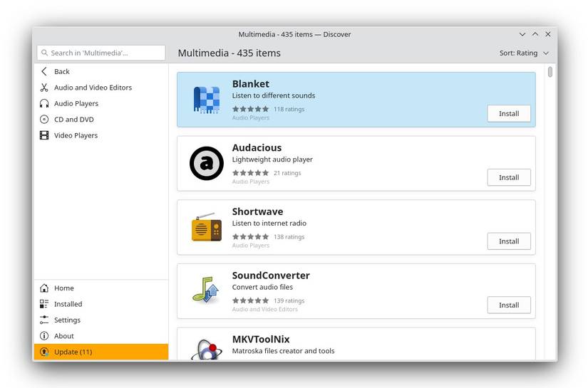
Task: Install Audacious
Action: pyautogui.click(x=509, y=177)
